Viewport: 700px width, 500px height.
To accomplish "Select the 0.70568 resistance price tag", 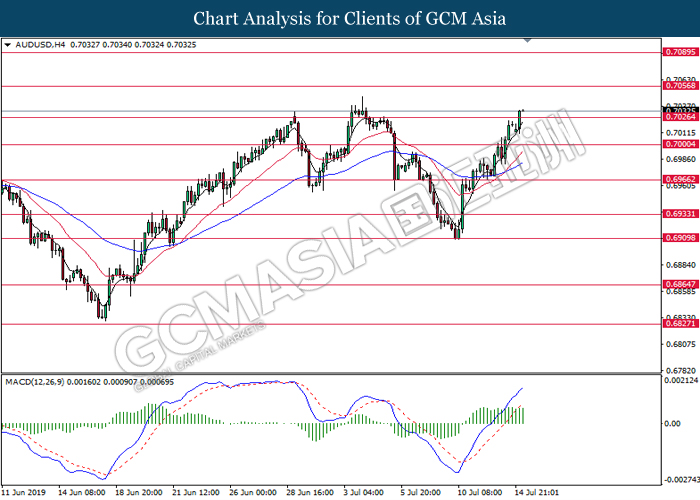I will pyautogui.click(x=680, y=87).
